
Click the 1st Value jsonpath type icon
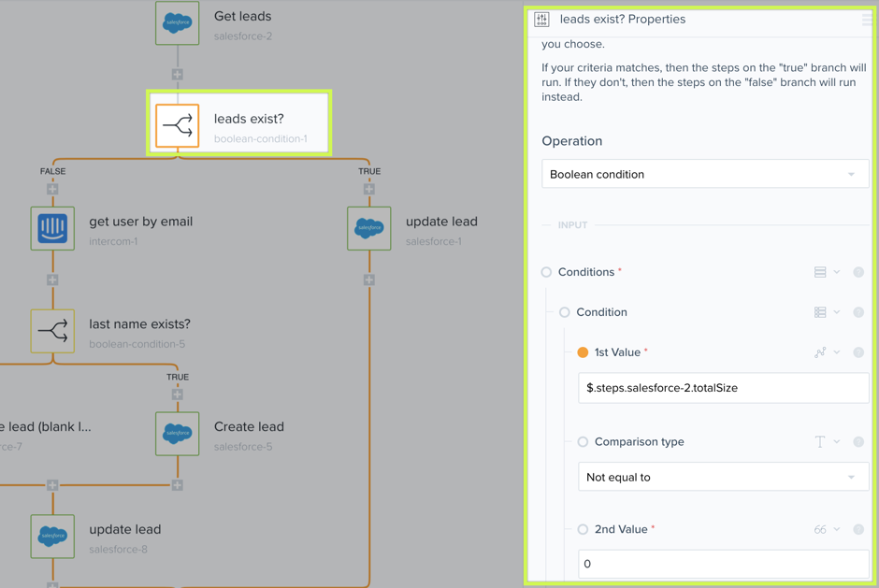tap(820, 352)
